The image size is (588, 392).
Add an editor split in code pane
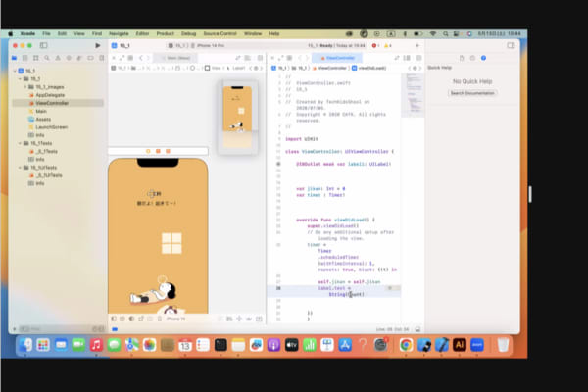coord(418,58)
